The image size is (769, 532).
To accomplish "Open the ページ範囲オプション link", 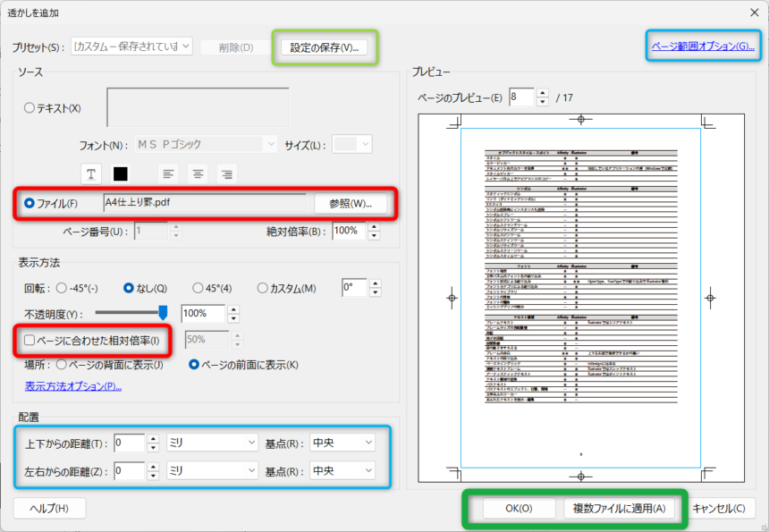I will (x=702, y=46).
